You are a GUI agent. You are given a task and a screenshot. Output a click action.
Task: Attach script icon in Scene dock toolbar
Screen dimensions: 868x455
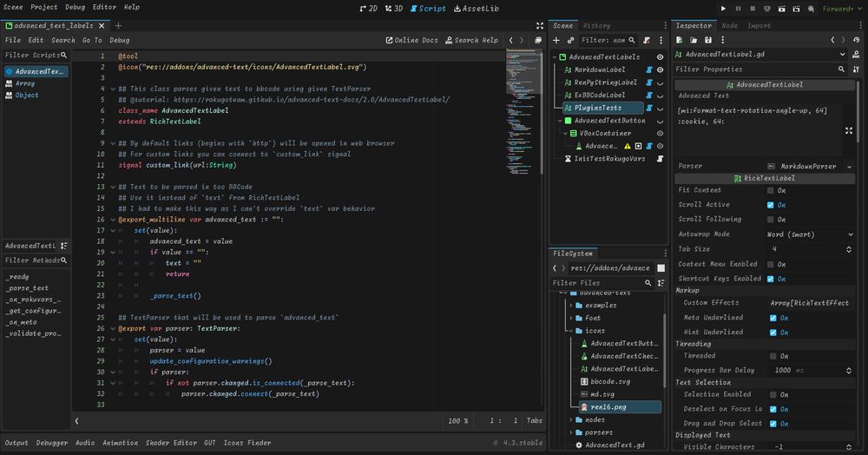pyautogui.click(x=647, y=40)
